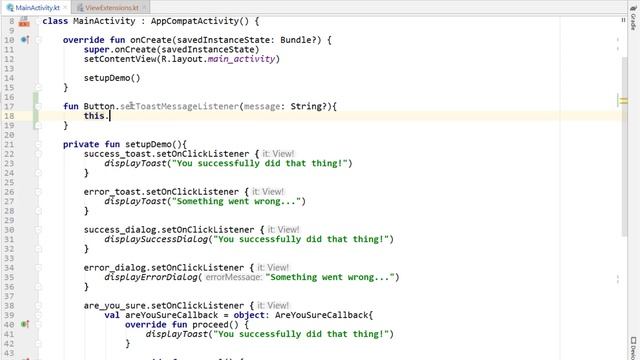Click "error_toast.setOnClickListener" on line 26

pos(161,192)
